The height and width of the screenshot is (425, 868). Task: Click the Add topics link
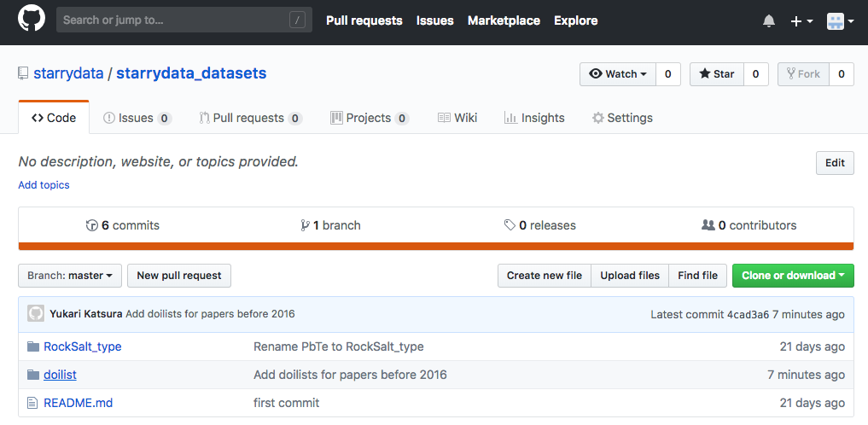tap(44, 185)
